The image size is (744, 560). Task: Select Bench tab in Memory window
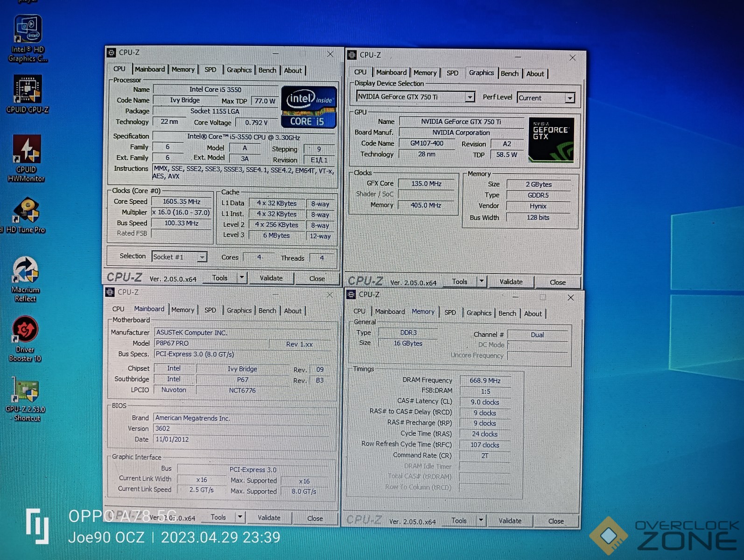[x=507, y=313]
